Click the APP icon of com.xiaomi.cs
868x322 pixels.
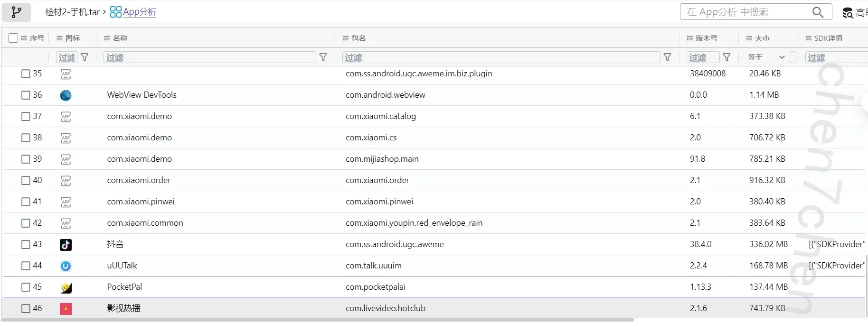(x=66, y=138)
